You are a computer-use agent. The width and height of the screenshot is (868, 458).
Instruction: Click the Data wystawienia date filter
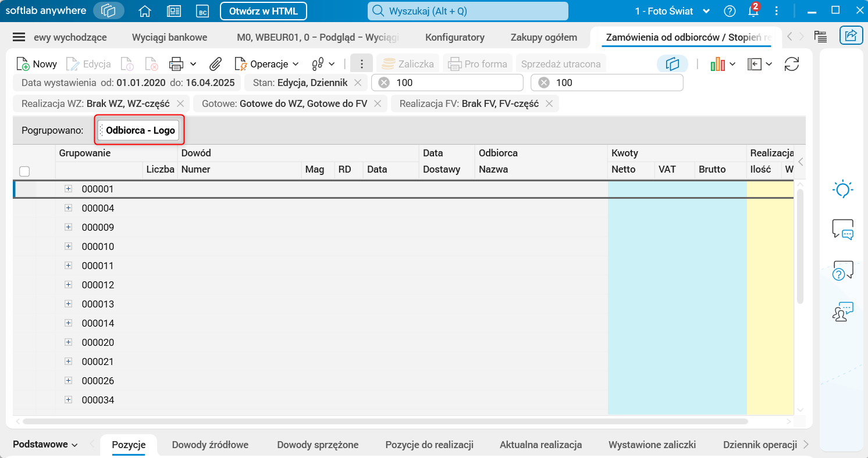(128, 83)
